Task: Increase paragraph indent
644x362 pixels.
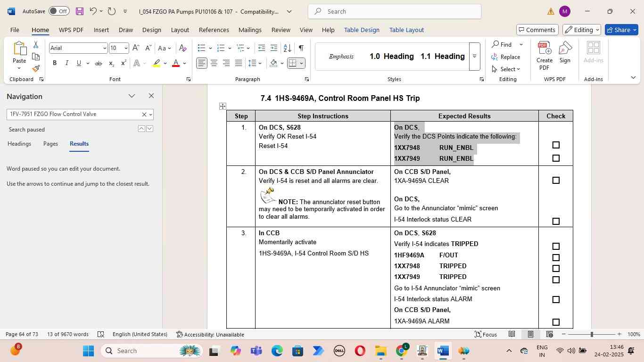Action: (274, 48)
